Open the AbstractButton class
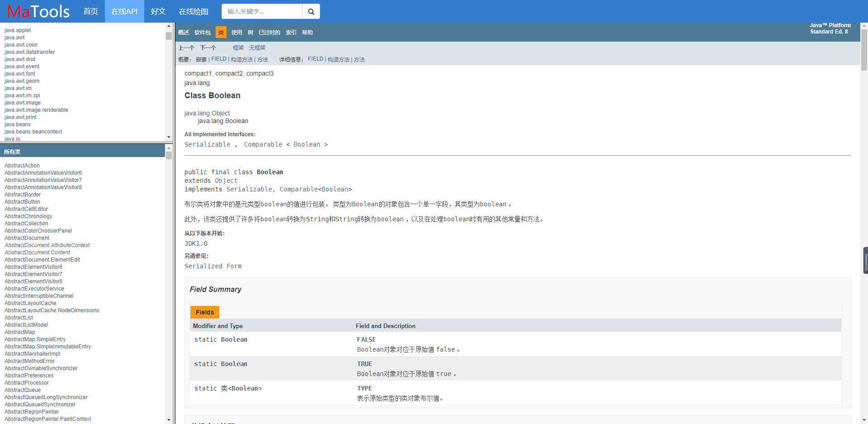This screenshot has width=868, height=424. click(22, 202)
